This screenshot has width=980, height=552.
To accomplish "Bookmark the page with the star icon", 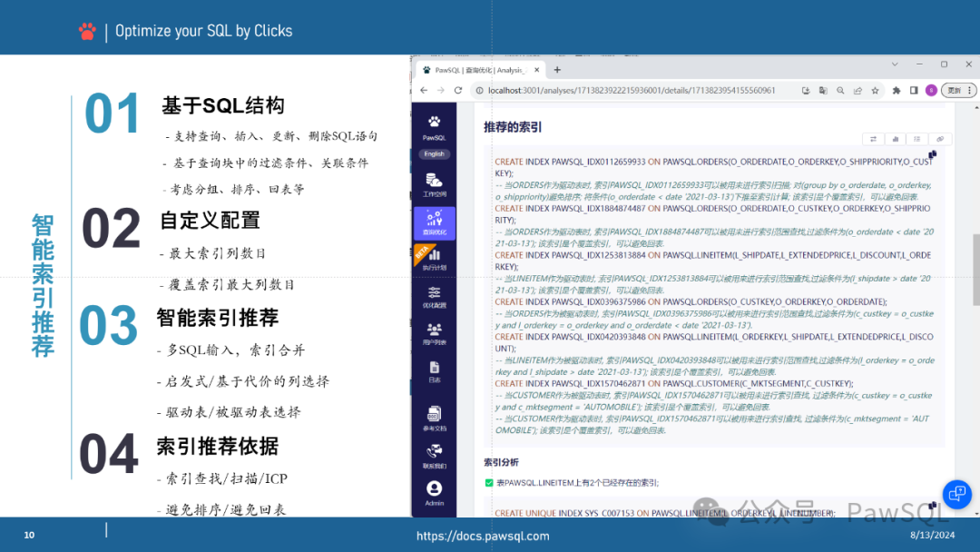I will (875, 91).
